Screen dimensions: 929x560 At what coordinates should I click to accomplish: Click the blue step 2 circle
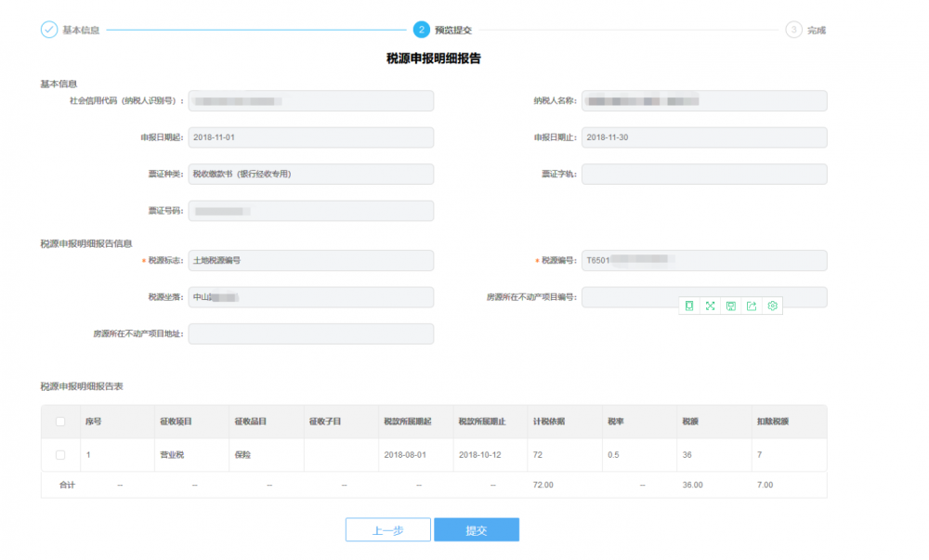[422, 30]
